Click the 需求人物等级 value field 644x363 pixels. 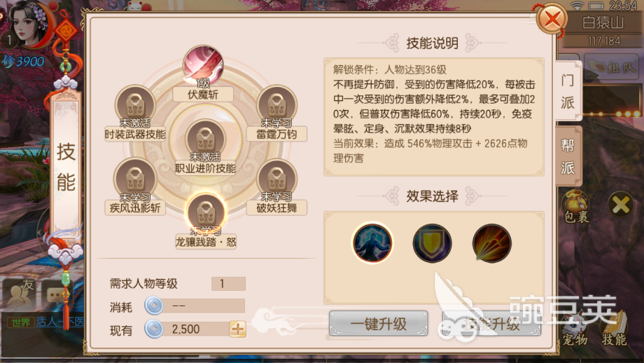pyautogui.click(x=228, y=284)
